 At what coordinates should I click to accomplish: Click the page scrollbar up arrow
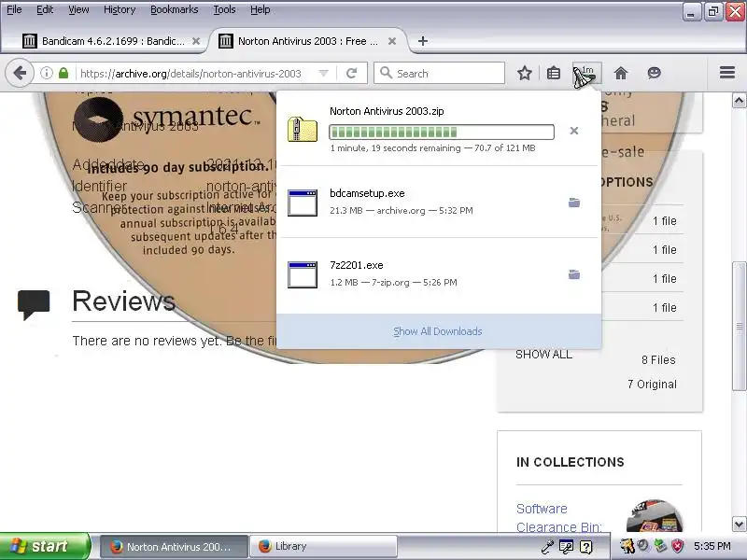[739, 101]
